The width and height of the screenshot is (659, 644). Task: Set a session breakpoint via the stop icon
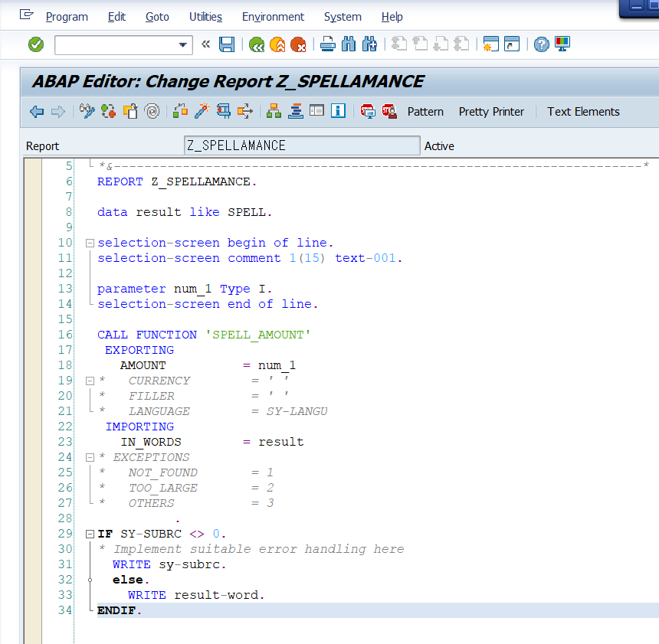pyautogui.click(x=368, y=112)
